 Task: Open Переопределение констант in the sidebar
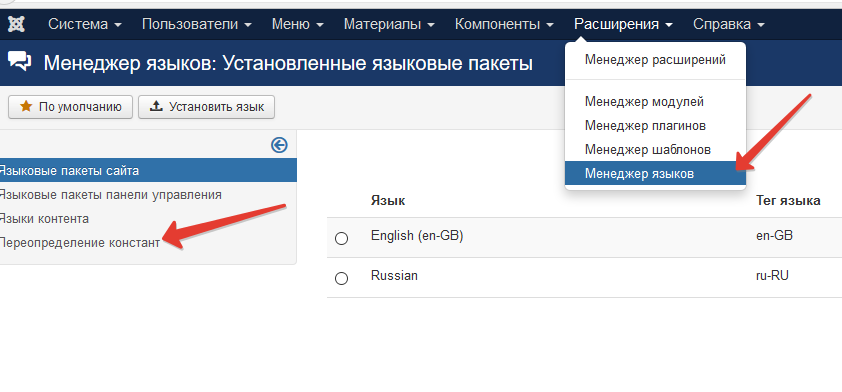79,243
